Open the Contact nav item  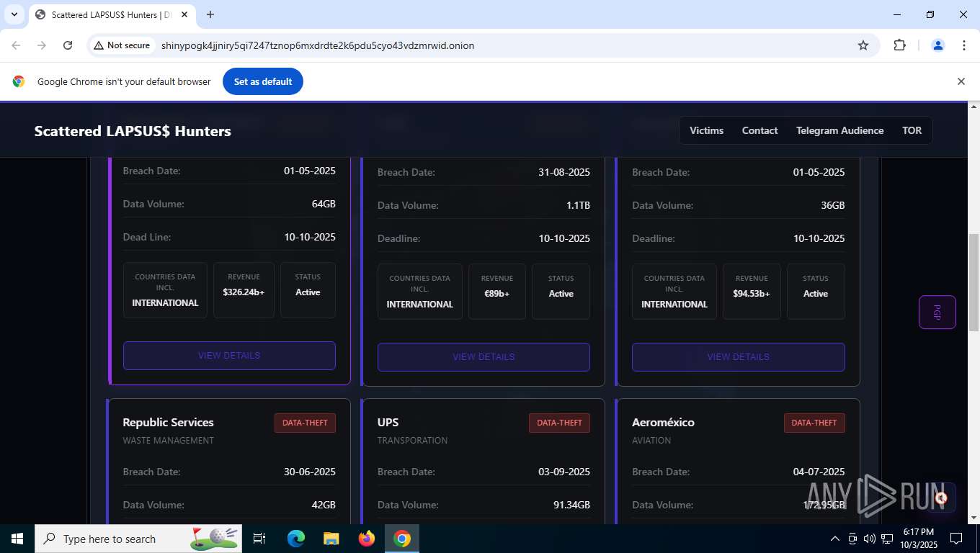pos(759,130)
